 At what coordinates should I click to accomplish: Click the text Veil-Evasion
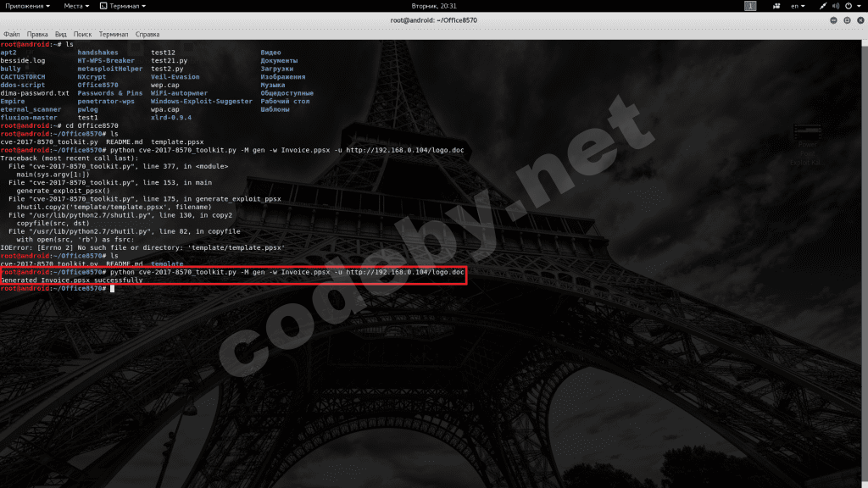click(x=175, y=77)
